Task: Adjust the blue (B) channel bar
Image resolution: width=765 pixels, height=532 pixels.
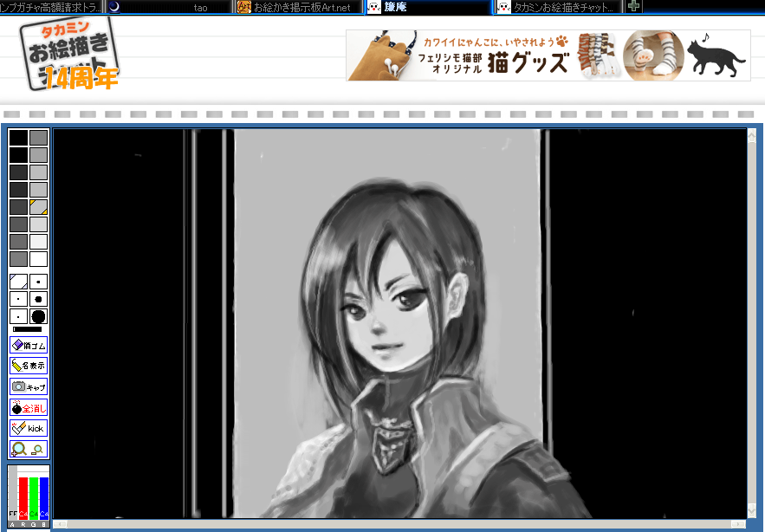Action: [44, 498]
